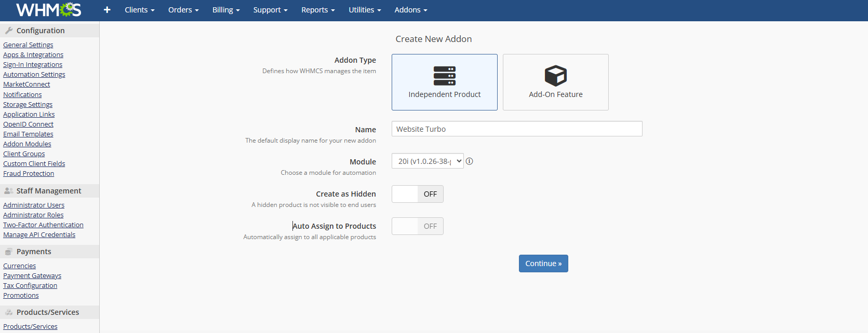Expand the Clients menu
Image resolution: width=868 pixels, height=333 pixels.
[x=139, y=10]
